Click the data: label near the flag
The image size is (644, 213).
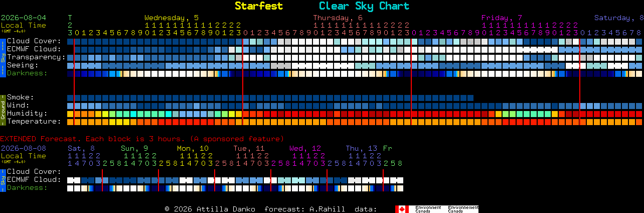(x=366, y=209)
